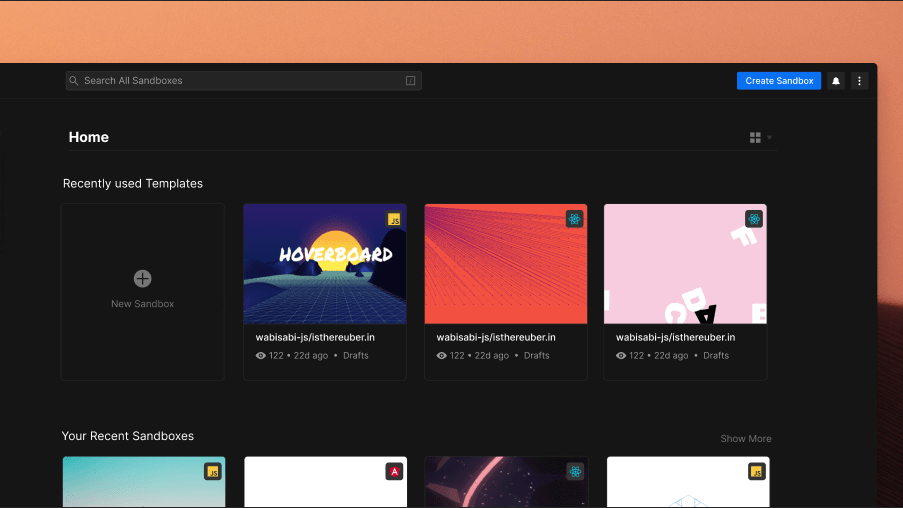Expand the view mode dropdown arrow beside grid icon
Viewport: 903px width, 508px height.
point(769,138)
